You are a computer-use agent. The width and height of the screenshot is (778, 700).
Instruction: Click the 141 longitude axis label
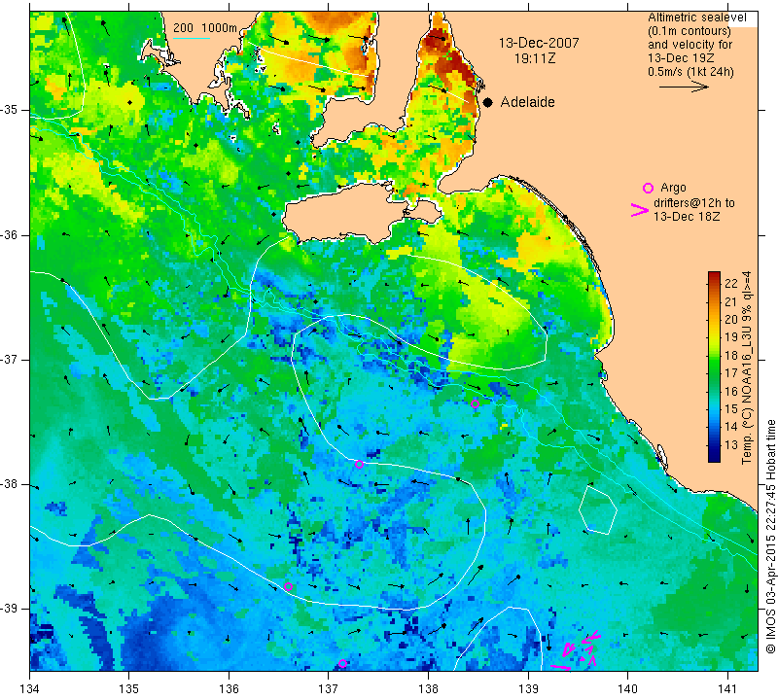[x=727, y=688]
